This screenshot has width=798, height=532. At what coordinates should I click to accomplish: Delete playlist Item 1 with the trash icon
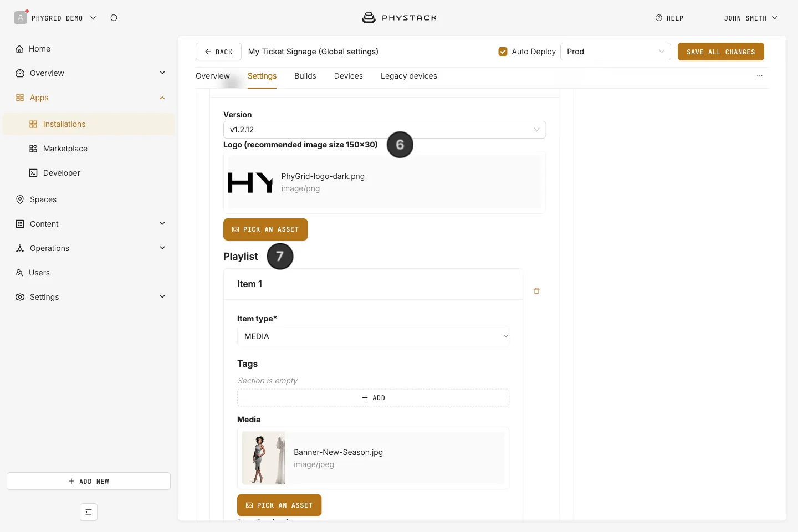click(x=536, y=291)
